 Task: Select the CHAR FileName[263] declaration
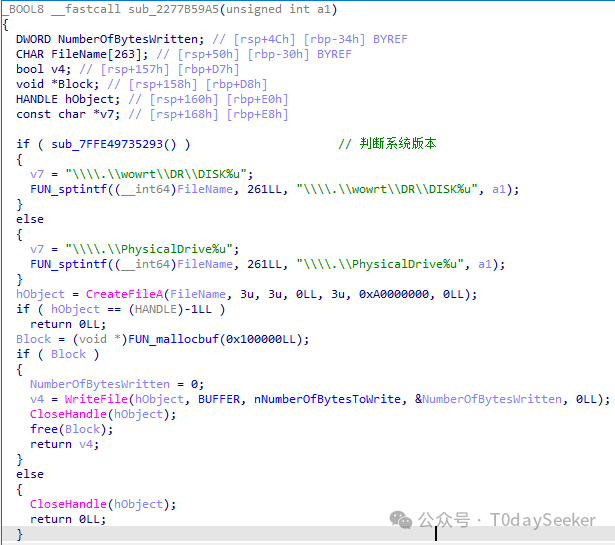point(82,54)
